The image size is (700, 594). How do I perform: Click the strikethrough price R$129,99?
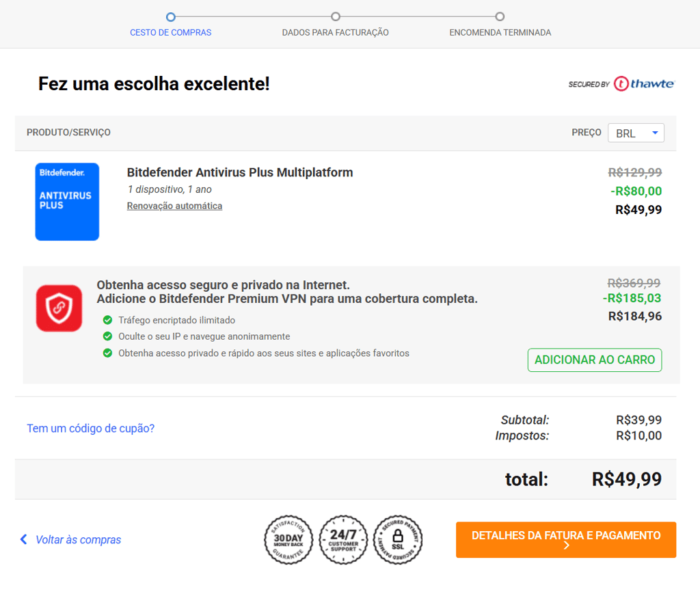pyautogui.click(x=635, y=172)
